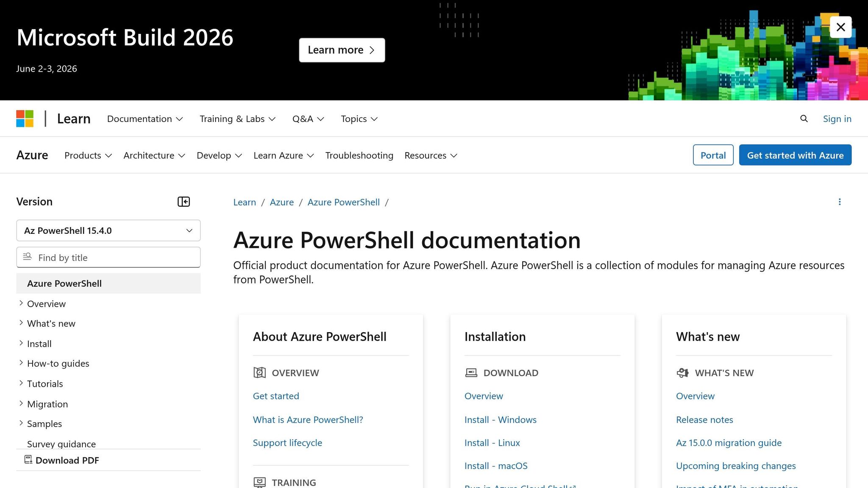Click the Learn more button

coord(342,50)
